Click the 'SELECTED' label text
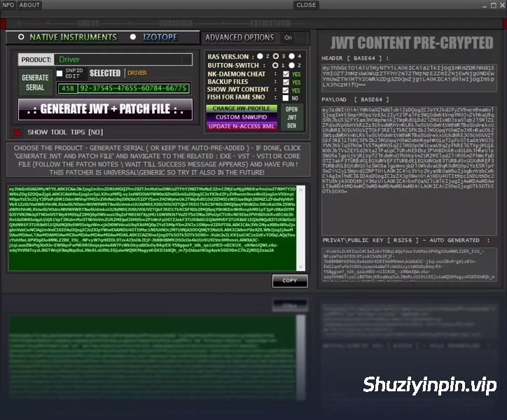Image resolution: width=507 pixels, height=420 pixels. click(105, 73)
